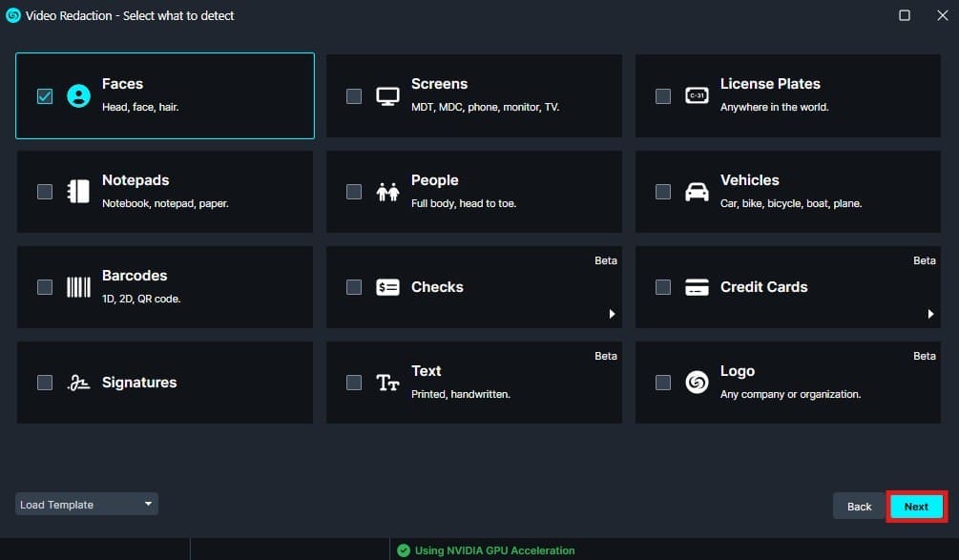The width and height of the screenshot is (959, 560).
Task: Click the Notepads notebook icon
Action: pos(78,191)
